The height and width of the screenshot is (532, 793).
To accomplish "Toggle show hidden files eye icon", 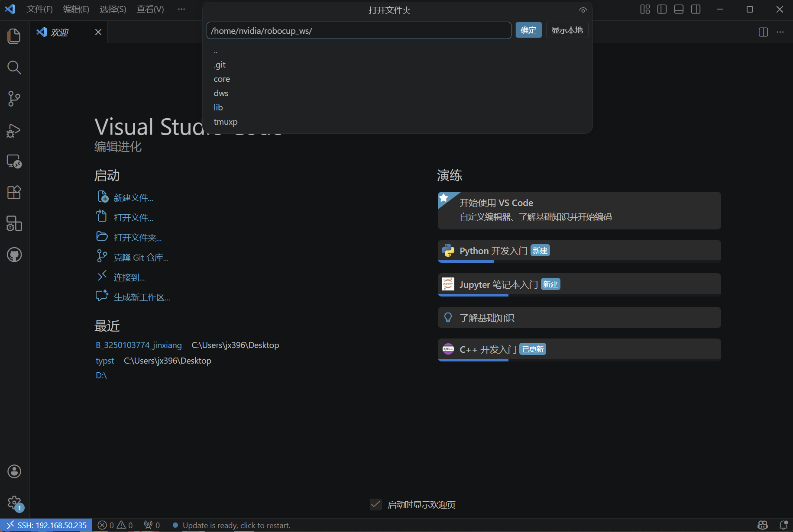I will coord(583,10).
